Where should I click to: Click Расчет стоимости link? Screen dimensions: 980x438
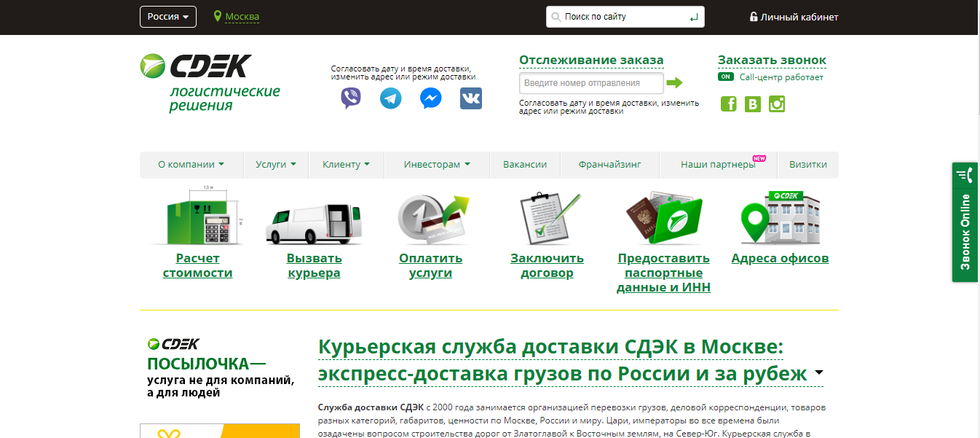pyautogui.click(x=197, y=266)
